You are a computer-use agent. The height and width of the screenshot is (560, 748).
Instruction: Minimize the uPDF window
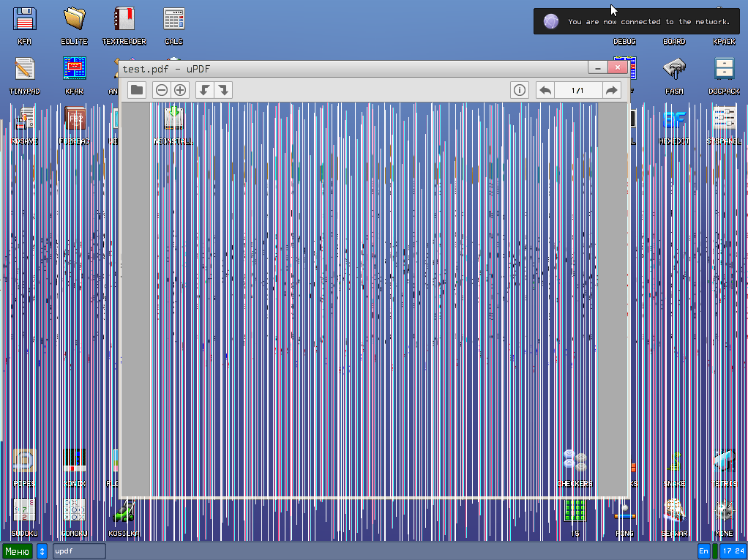click(x=598, y=68)
